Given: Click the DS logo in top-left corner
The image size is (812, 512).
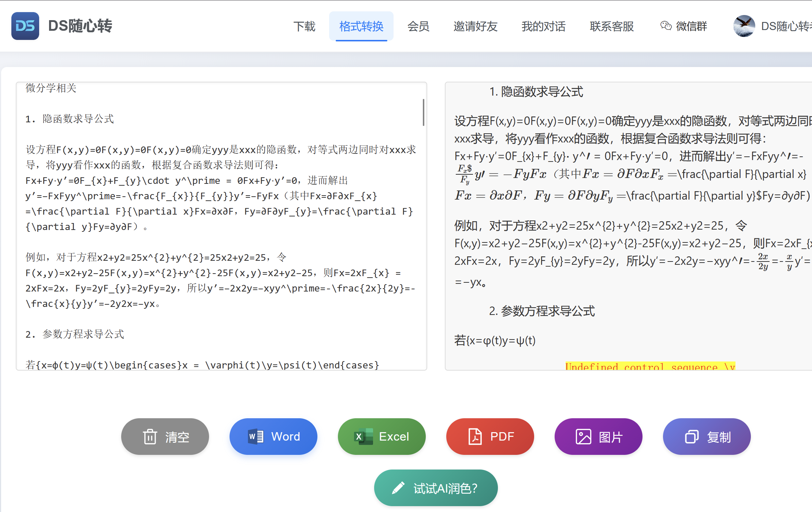Looking at the screenshot, I should (25, 26).
